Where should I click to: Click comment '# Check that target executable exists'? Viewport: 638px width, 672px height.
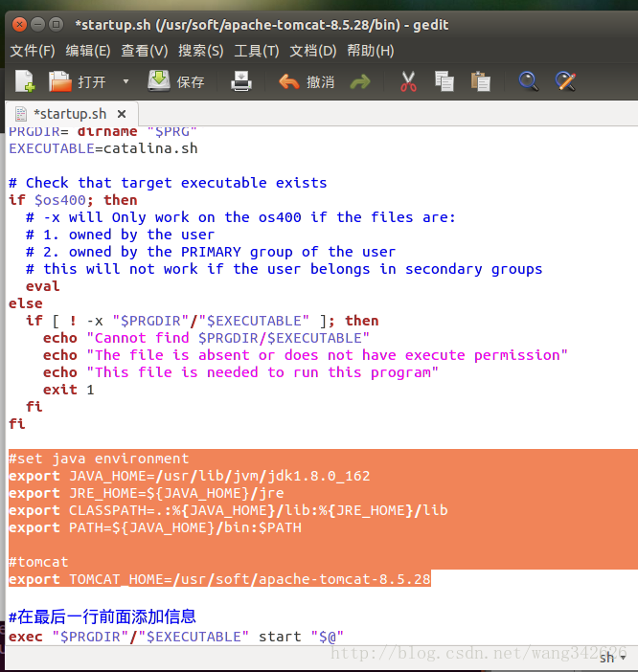[168, 183]
